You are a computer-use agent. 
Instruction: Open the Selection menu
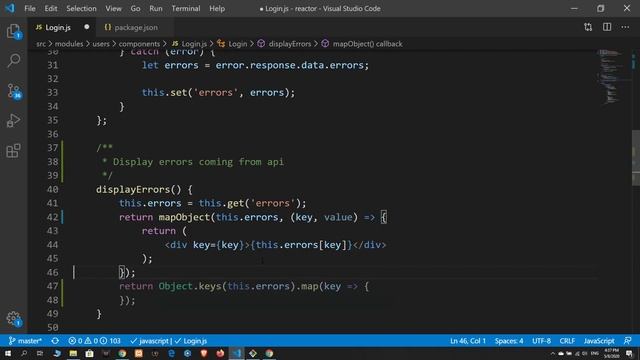[x=81, y=8]
